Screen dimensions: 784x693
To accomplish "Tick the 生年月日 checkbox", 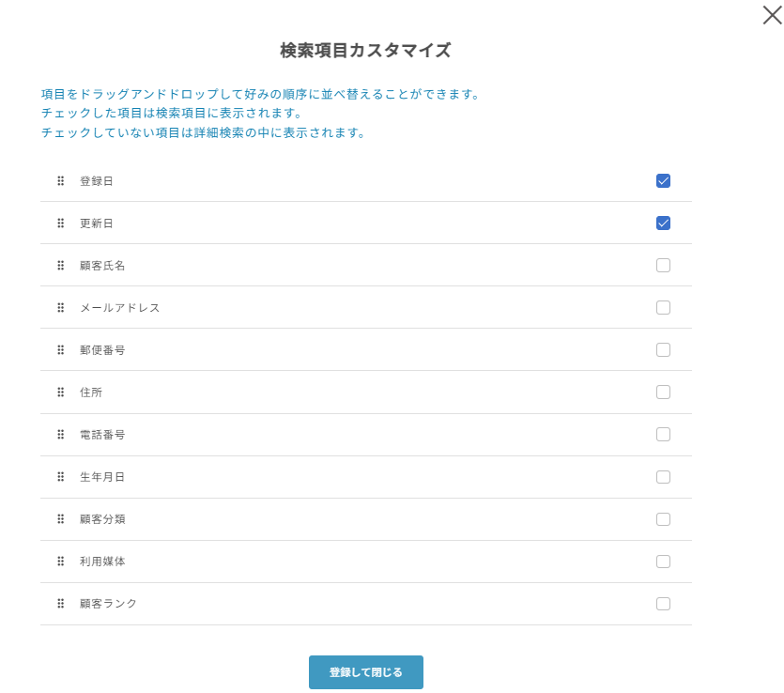I will [x=663, y=476].
